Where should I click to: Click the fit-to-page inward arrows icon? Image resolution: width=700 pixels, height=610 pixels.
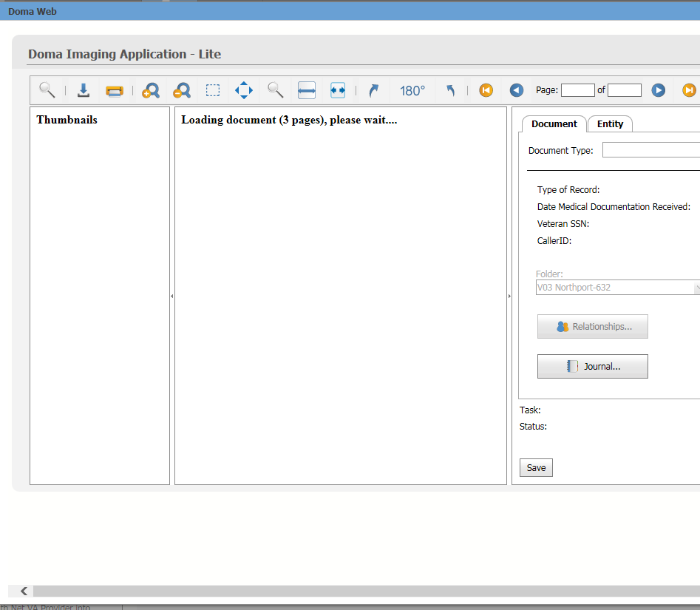point(338,90)
